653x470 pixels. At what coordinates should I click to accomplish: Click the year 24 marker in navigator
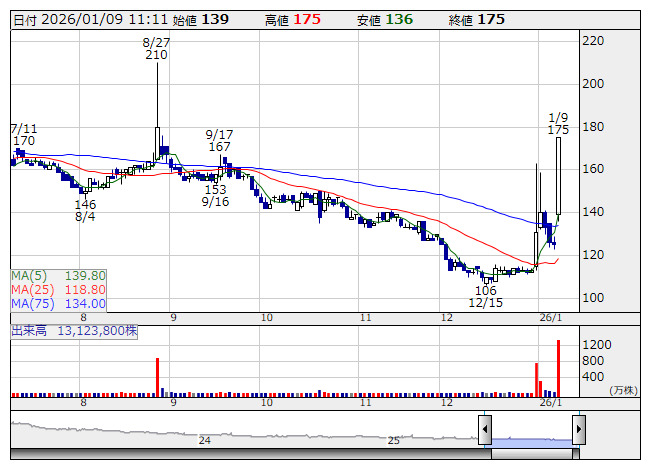pos(204,440)
